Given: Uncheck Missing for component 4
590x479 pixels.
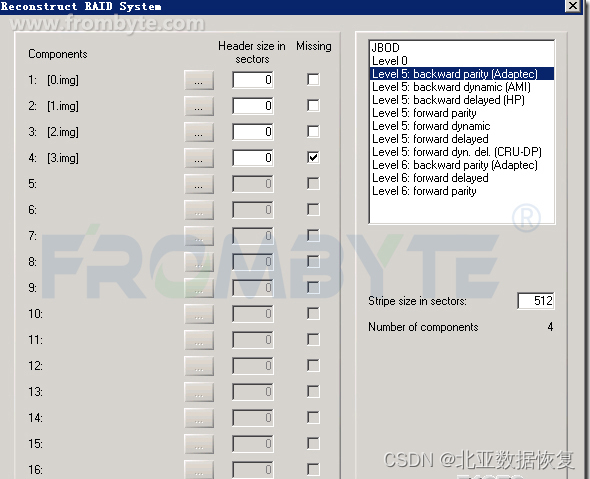Looking at the screenshot, I should click(x=313, y=157).
